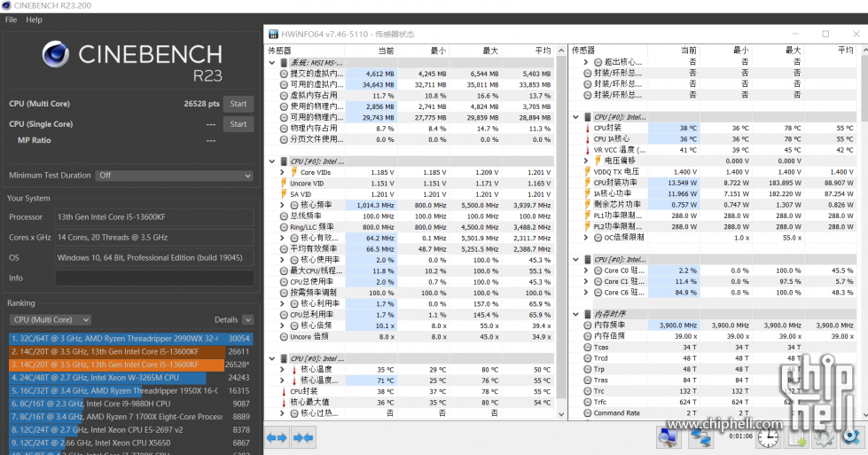Click the 平均 column header in left pane
This screenshot has width=868, height=455.
tap(543, 51)
